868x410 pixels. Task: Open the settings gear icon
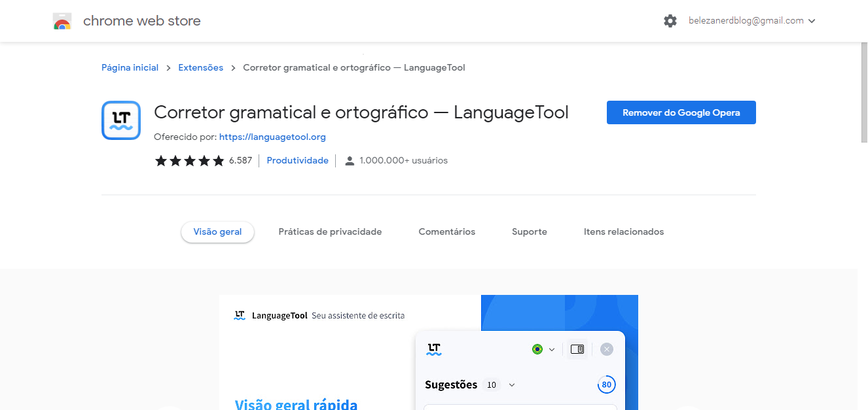coord(670,21)
